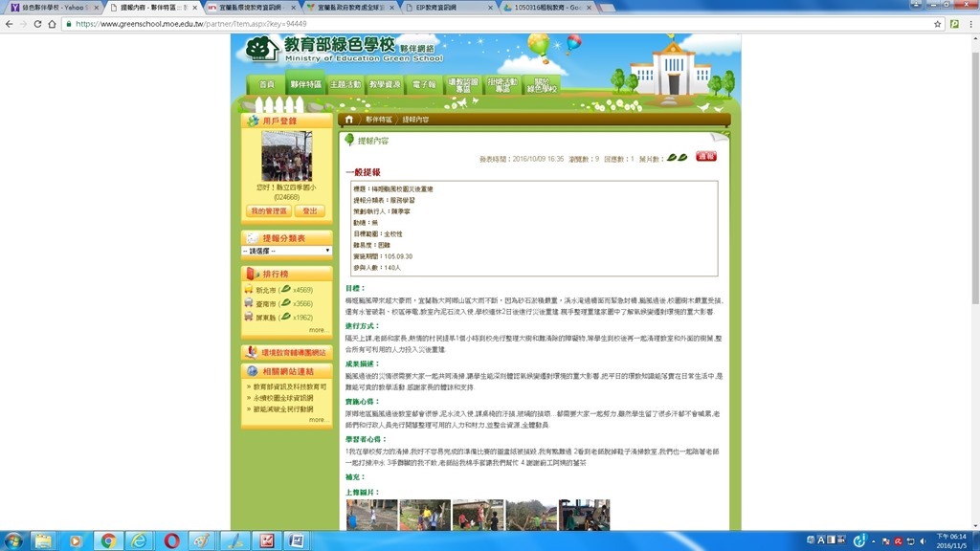This screenshot has height=551, width=980.
Task: Click more under the 排行榜 list
Action: pos(318,330)
